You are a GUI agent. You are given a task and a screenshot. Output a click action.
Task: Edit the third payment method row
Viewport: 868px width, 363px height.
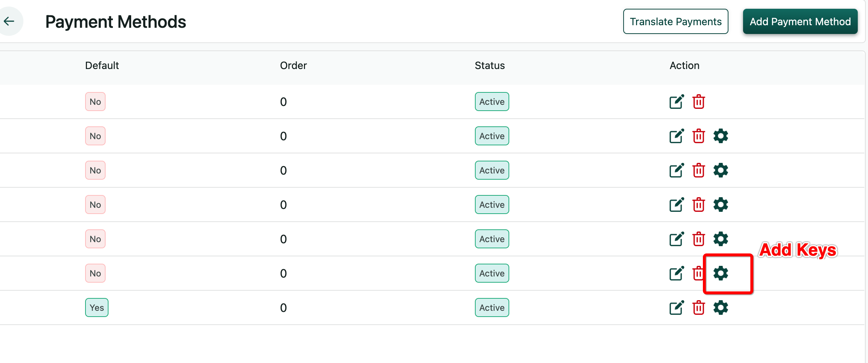click(676, 171)
